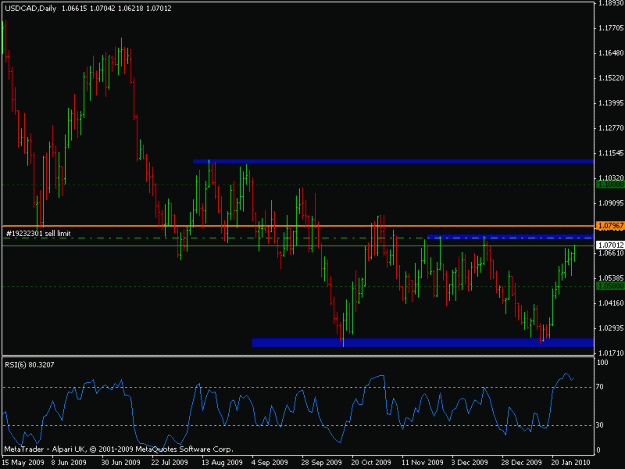The image size is (625, 469).
Task: Click the 1.16480 price scale value
Action: 611,53
